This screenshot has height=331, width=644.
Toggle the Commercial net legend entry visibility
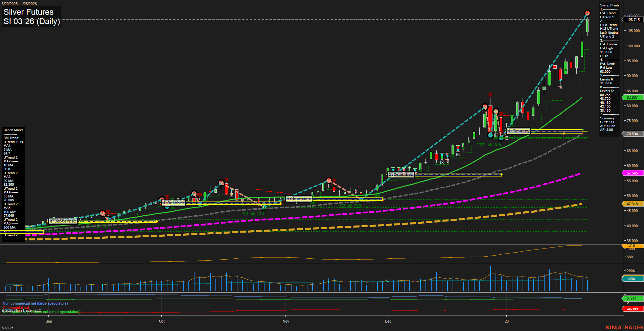point(16,308)
